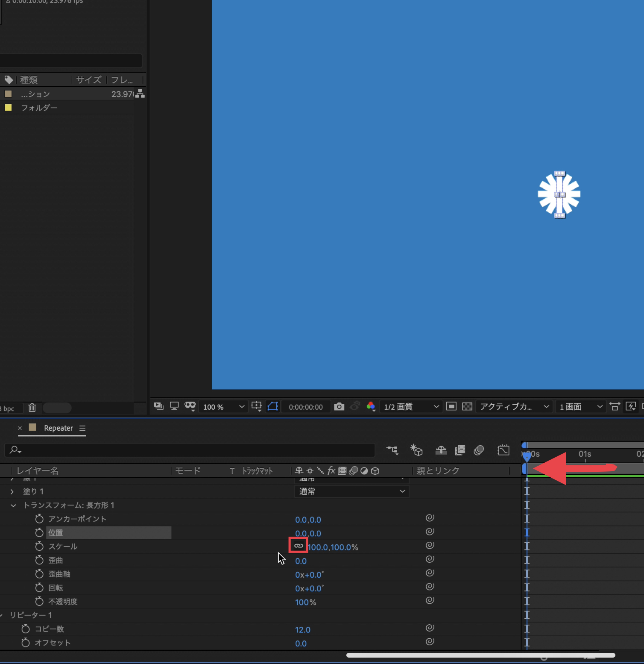Image resolution: width=644 pixels, height=664 pixels.
Task: Click the current time 0:00:00:00 display
Action: 305,407
